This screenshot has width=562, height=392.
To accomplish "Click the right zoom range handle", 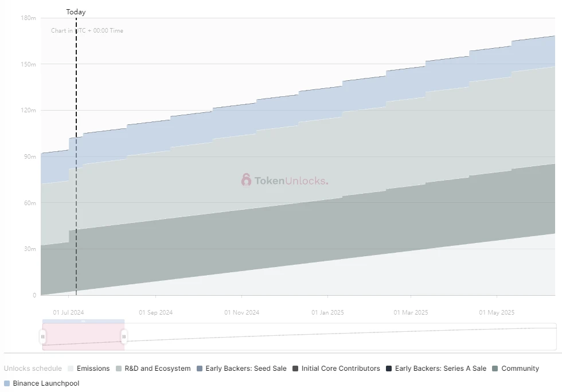I will tap(124, 336).
